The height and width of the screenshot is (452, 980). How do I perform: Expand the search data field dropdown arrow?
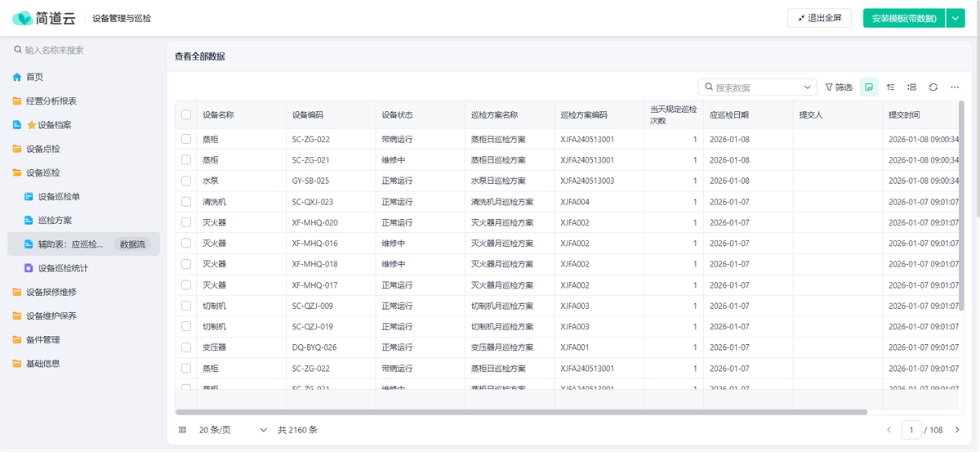click(808, 87)
